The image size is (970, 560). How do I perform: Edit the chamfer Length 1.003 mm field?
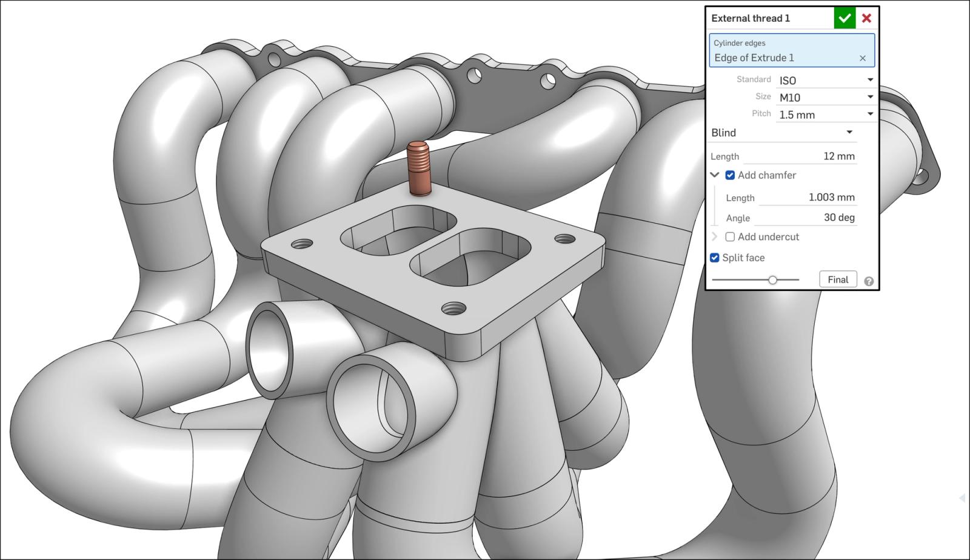coord(809,198)
